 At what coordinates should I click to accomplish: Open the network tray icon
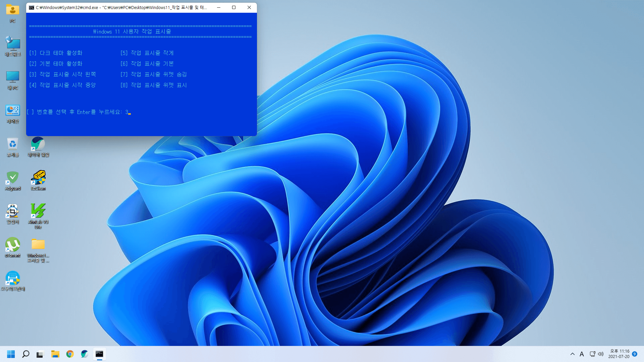(593, 354)
